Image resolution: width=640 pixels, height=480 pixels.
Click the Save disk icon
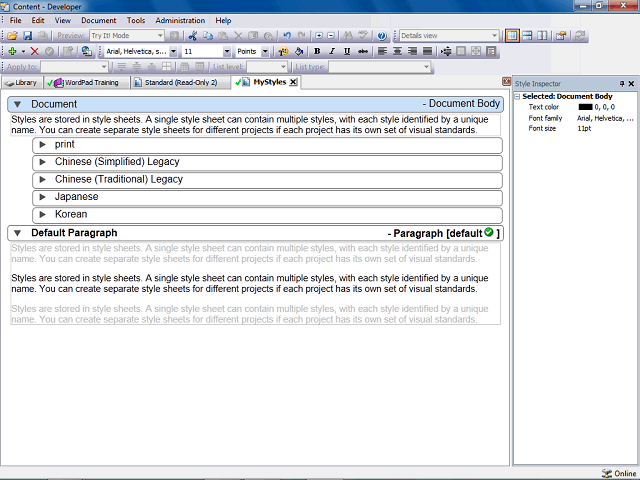click(x=27, y=36)
